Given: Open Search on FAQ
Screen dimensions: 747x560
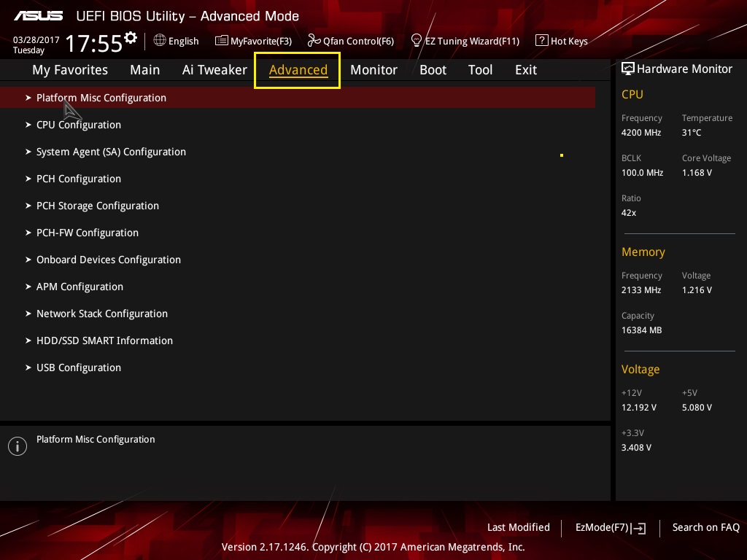Looking at the screenshot, I should 706,527.
